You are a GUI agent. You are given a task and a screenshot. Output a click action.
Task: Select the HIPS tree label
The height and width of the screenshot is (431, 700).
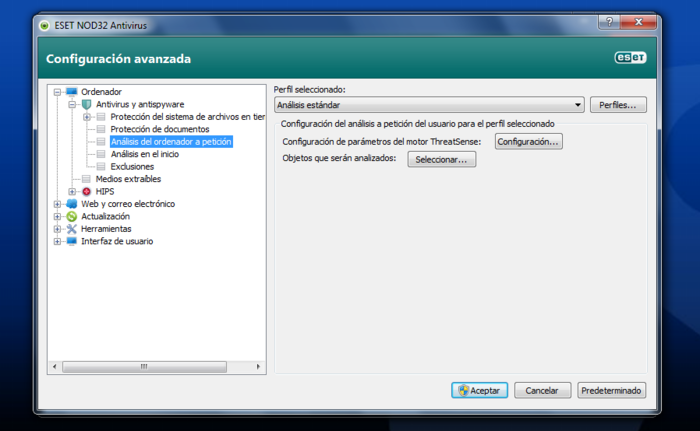tap(105, 192)
